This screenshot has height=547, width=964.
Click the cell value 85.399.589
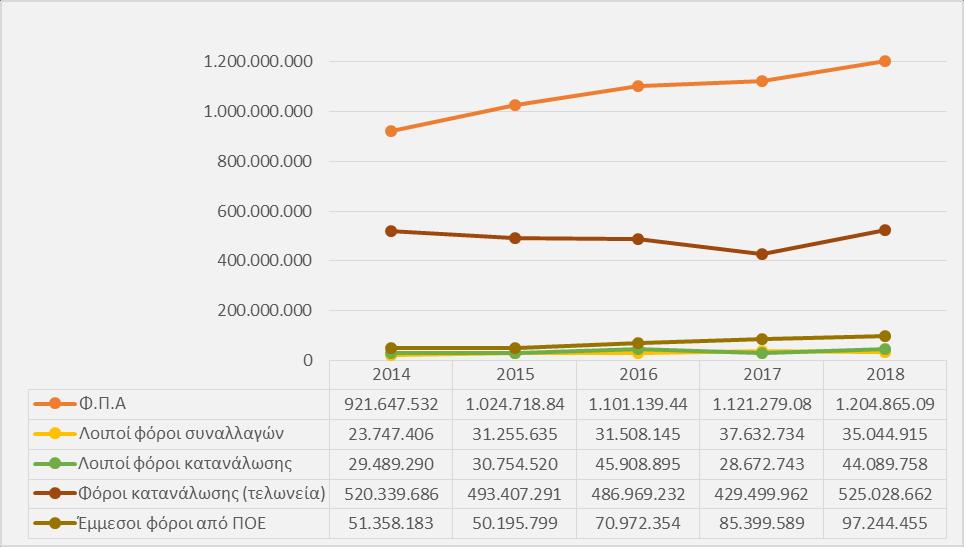[762, 524]
